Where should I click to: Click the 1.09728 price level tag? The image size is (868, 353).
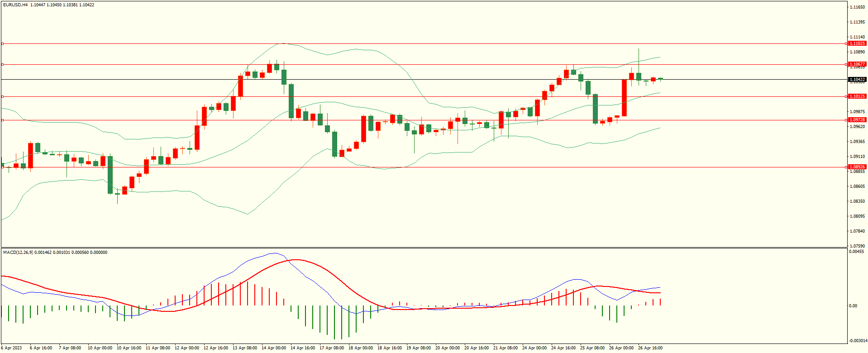(x=857, y=120)
